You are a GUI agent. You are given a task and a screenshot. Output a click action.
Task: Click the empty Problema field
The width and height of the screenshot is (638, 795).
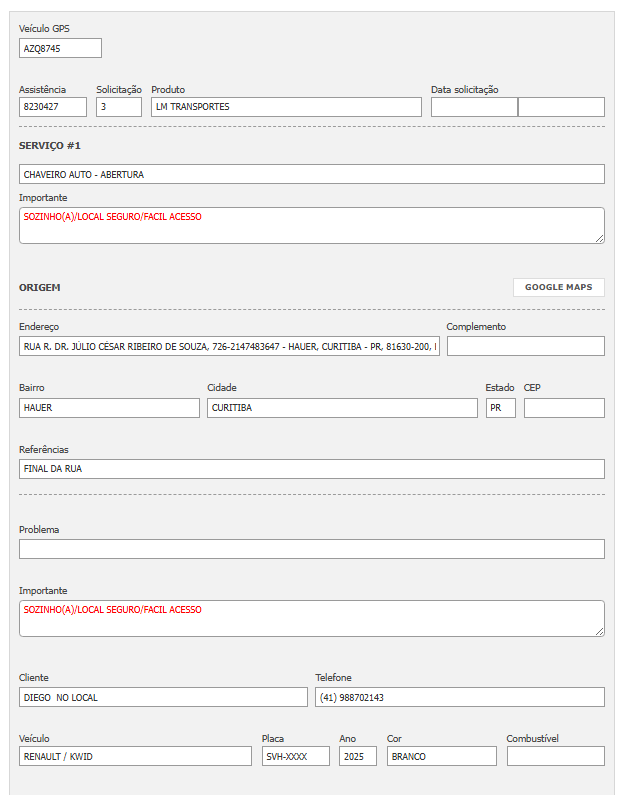point(312,549)
